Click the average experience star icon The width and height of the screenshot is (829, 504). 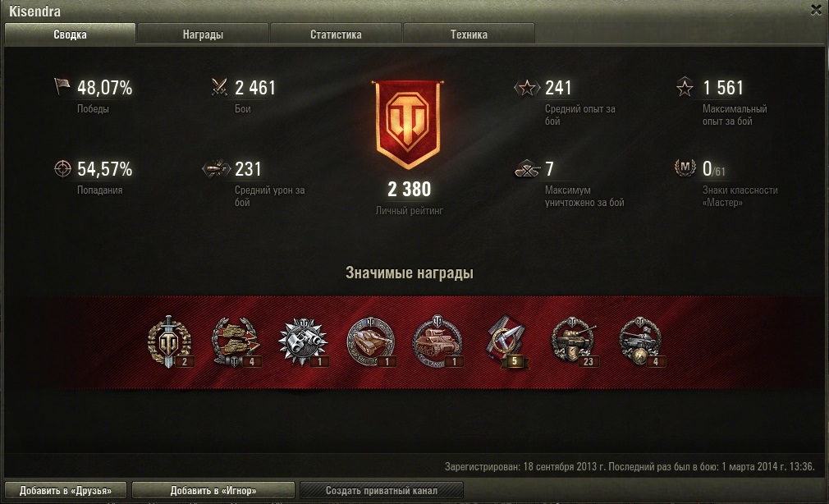coord(527,87)
